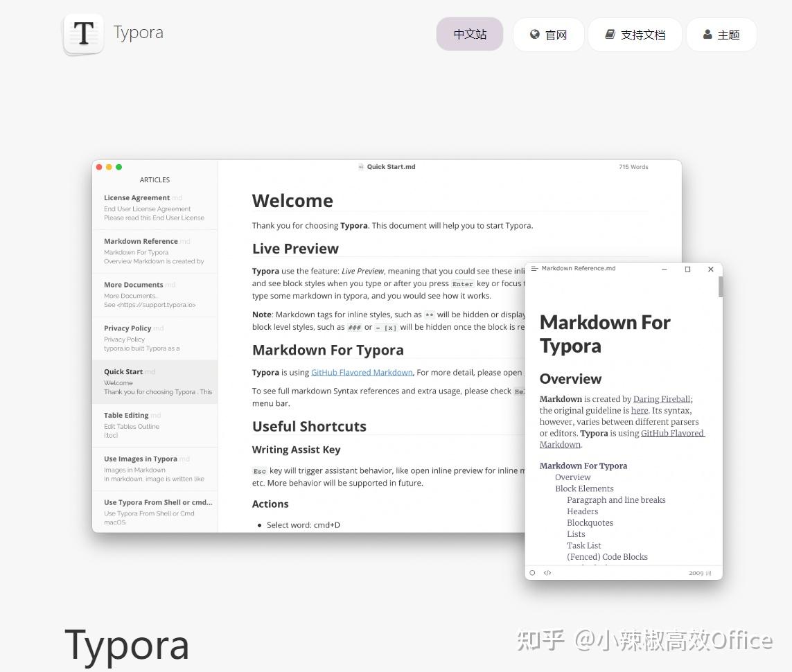Viewport: 792px width, 672px height.
Task: Click the 715 Words counter
Action: pos(633,166)
